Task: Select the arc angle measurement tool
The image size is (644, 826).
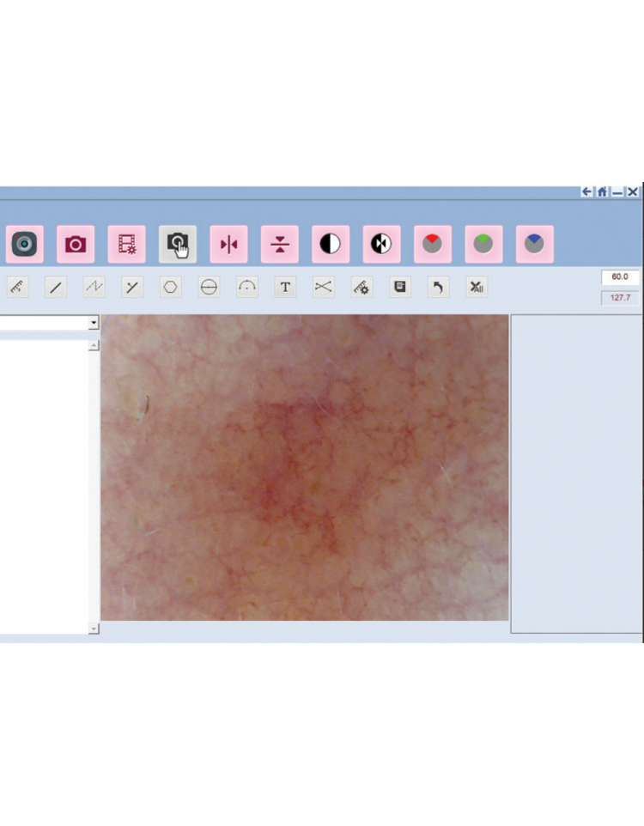Action: coord(247,287)
